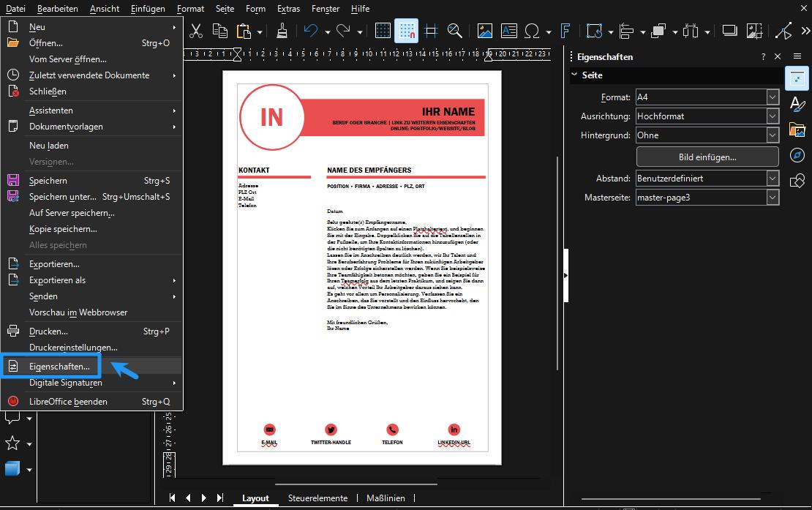Expand the toolbar overflow chevrons
The width and height of the screenshot is (812, 510).
805,31
